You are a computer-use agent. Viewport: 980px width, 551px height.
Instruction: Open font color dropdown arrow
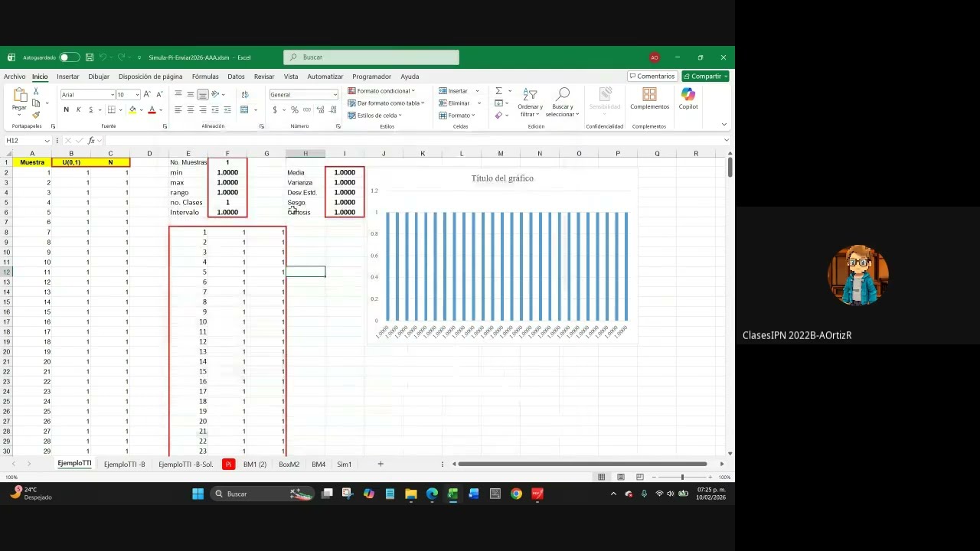160,110
